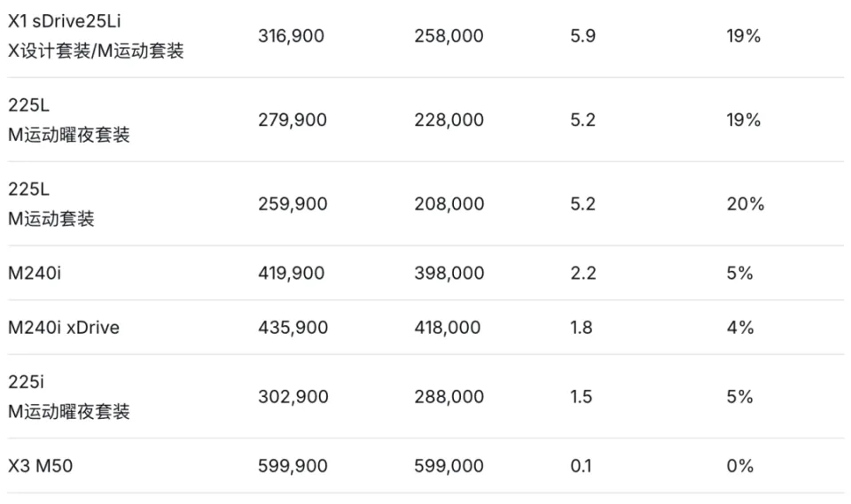This screenshot has height=504, width=851.
Task: Select the 316,900 price cell
Action: [292, 36]
